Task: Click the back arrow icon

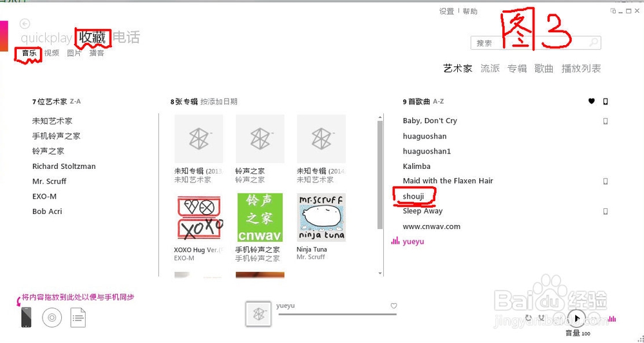Action: tap(25, 24)
